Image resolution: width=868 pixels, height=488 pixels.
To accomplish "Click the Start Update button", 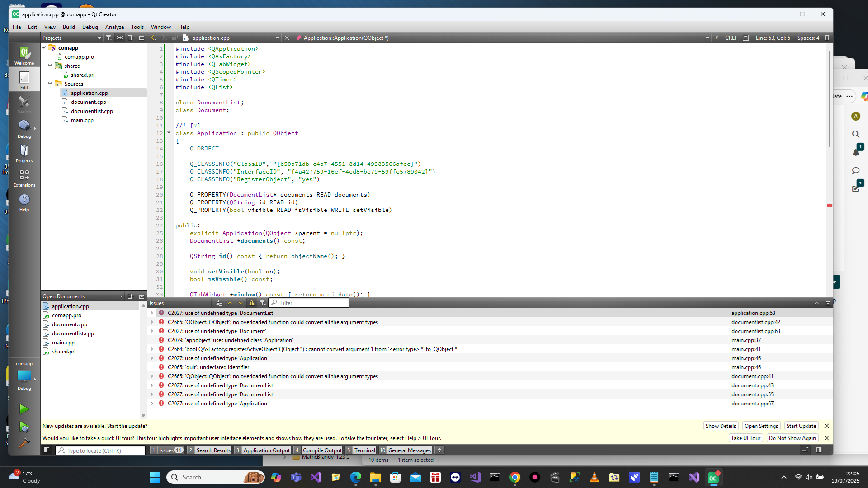I will click(x=801, y=426).
